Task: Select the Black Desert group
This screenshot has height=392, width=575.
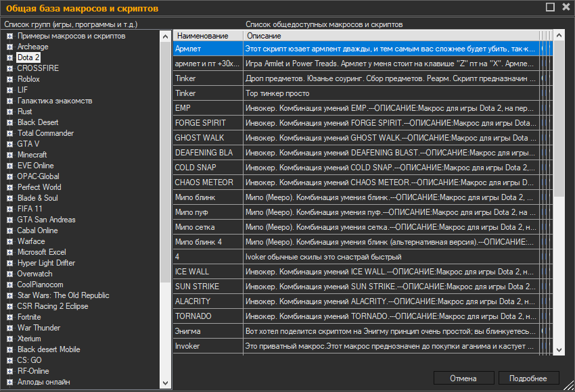Action: [x=38, y=122]
